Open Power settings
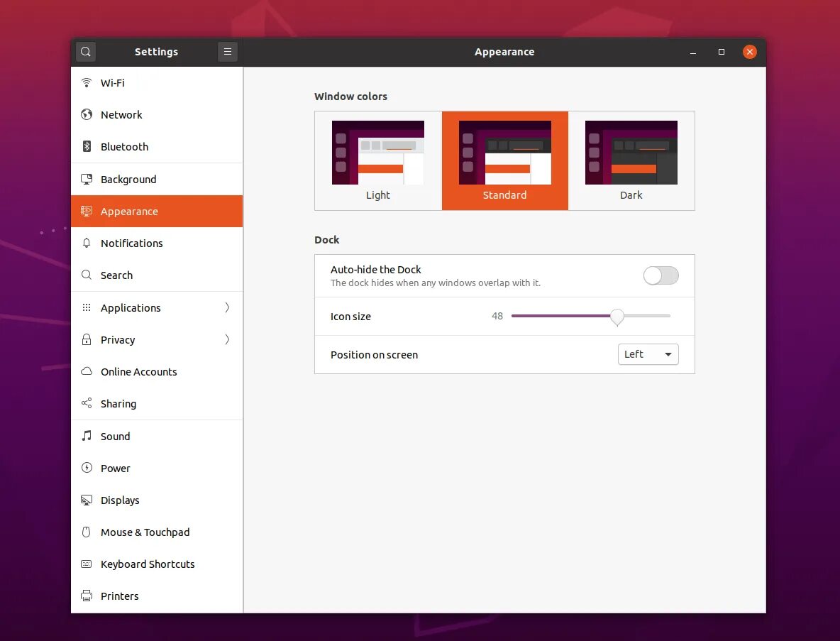The image size is (840, 641). pyautogui.click(x=157, y=468)
